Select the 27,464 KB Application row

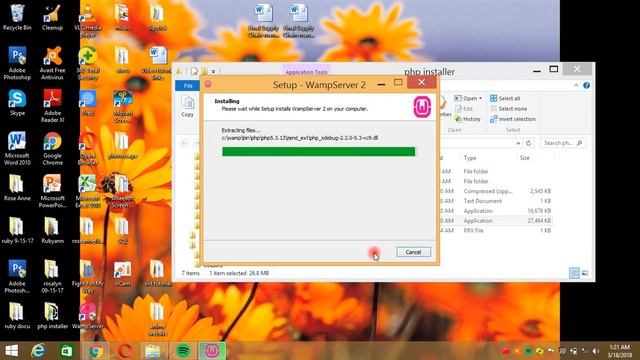click(496, 220)
